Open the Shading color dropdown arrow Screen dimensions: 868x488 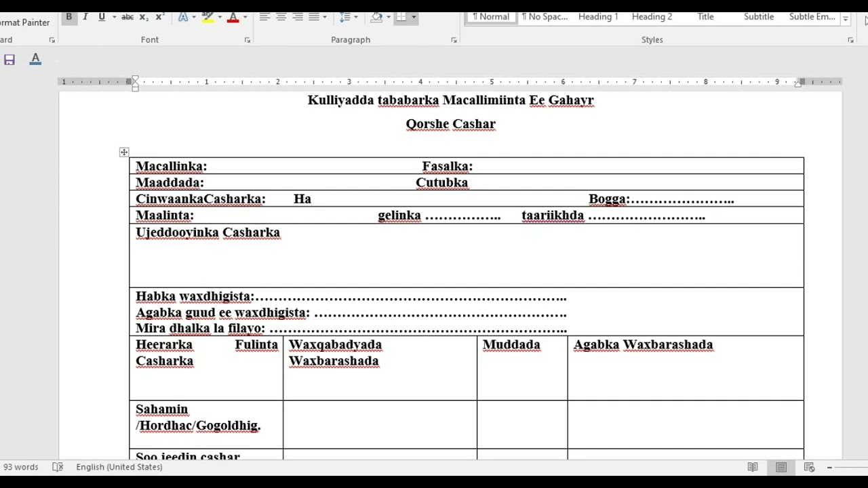pyautogui.click(x=388, y=17)
